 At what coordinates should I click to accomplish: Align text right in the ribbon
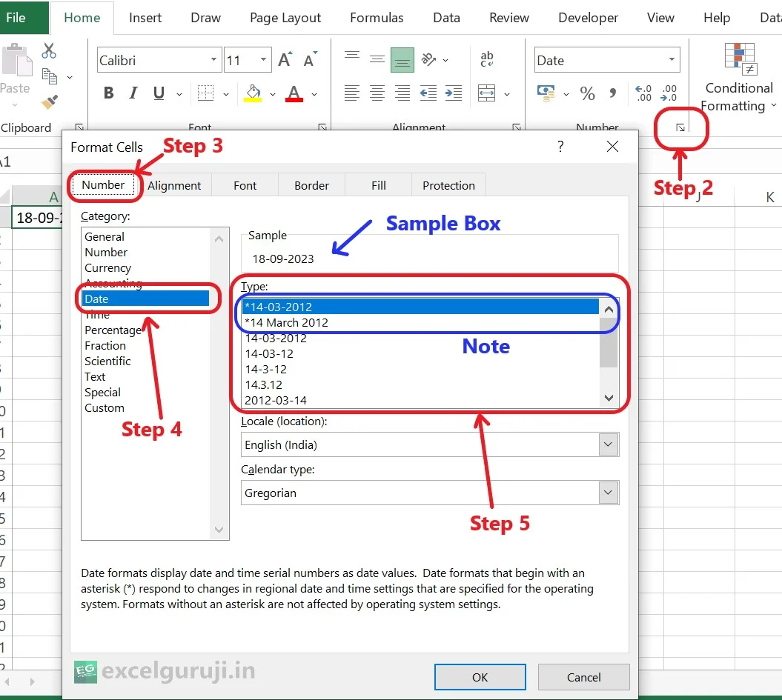pyautogui.click(x=402, y=93)
